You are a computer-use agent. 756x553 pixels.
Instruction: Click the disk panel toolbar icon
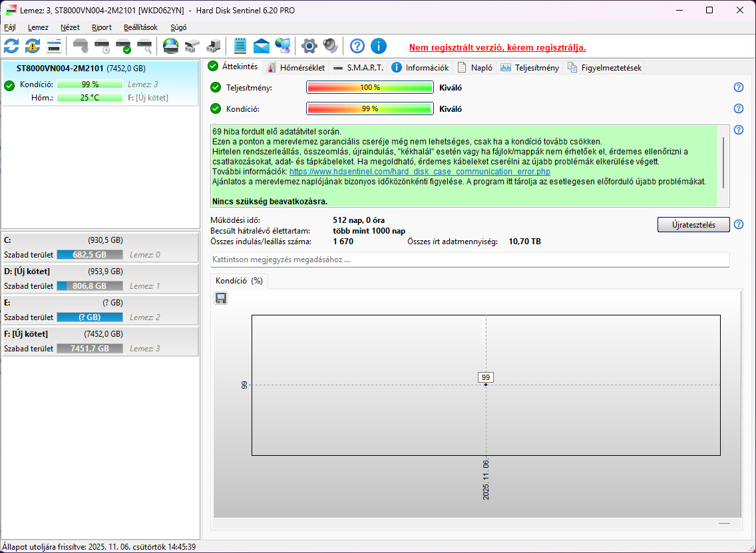tap(54, 47)
